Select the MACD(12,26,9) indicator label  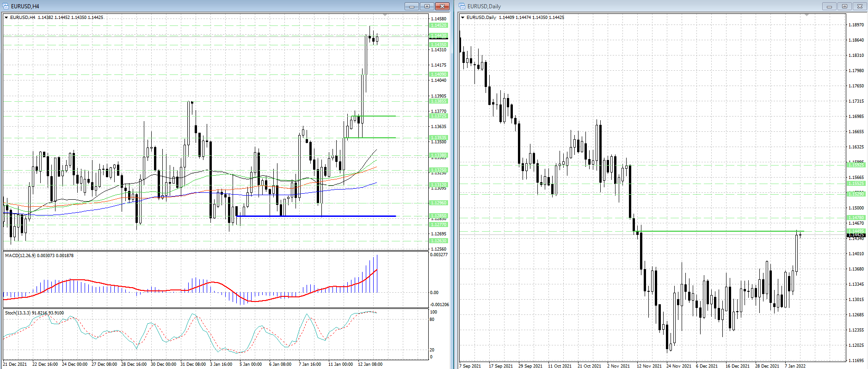(x=39, y=256)
